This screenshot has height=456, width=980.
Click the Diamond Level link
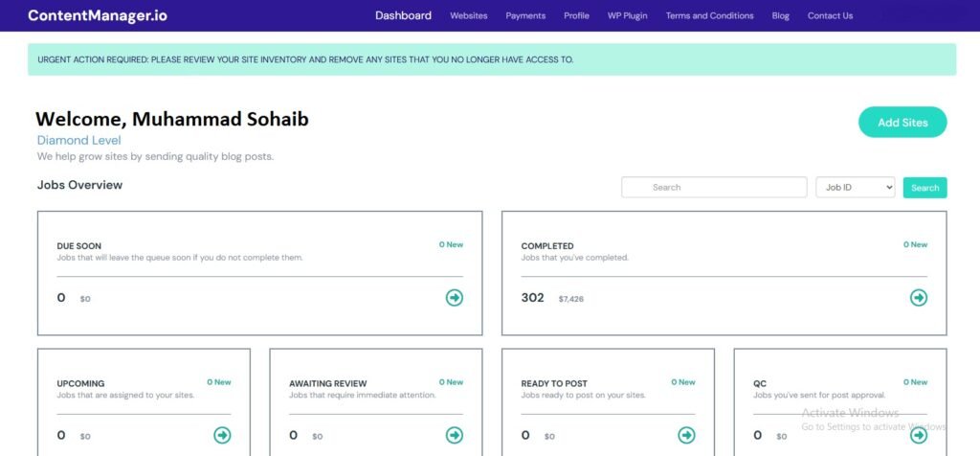[x=78, y=140]
